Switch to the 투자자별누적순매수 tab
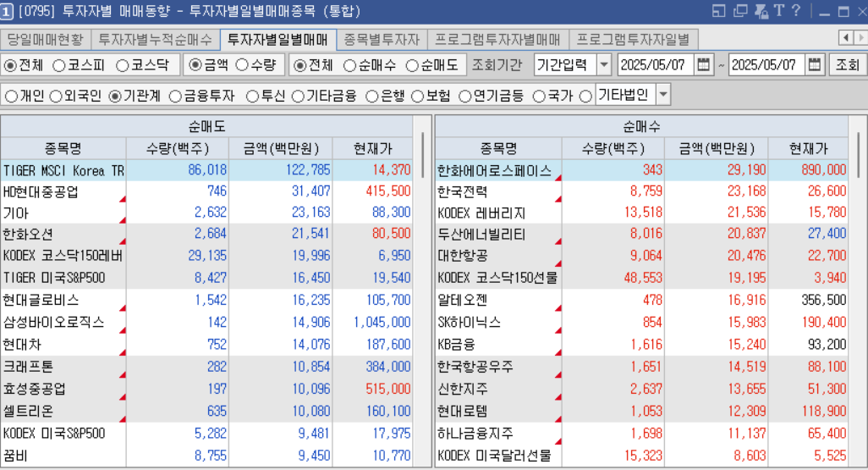Screen dimensions: 868x470 tap(155, 39)
